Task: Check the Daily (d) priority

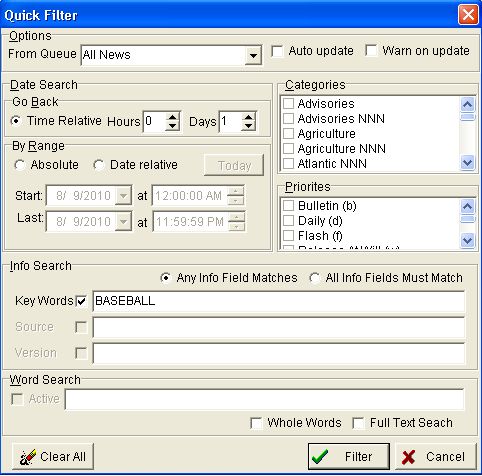Action: [x=288, y=221]
